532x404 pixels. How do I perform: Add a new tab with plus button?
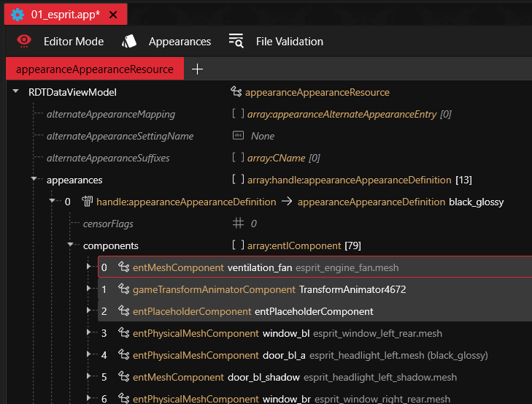pos(196,69)
